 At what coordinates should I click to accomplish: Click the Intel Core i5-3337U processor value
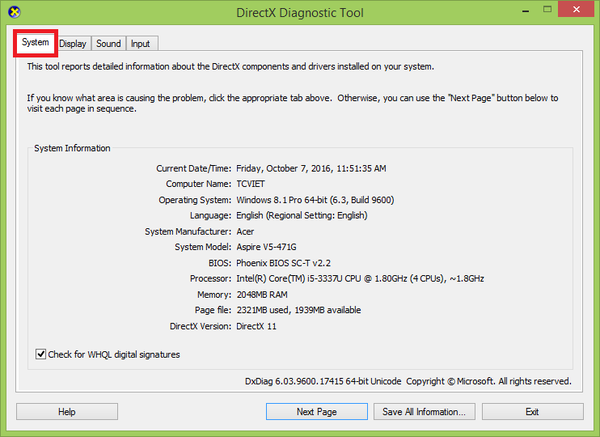360,279
